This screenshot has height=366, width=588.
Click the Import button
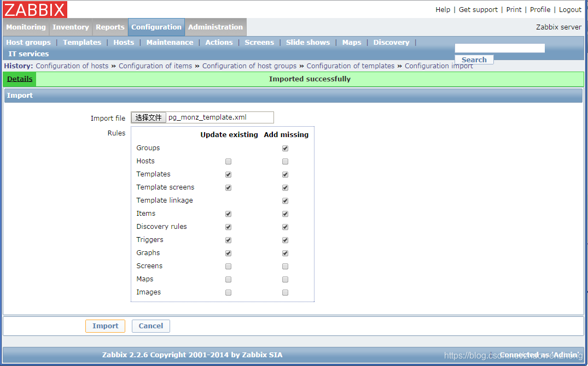pos(106,326)
